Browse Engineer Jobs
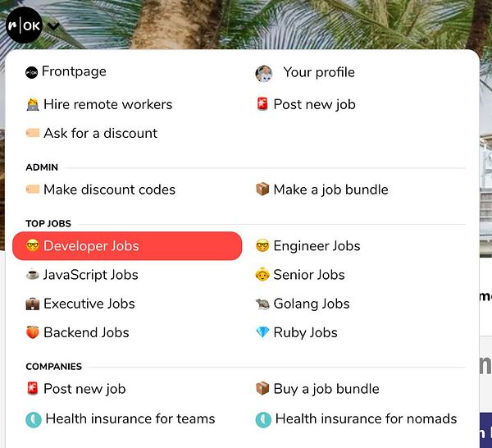Image resolution: width=492 pixels, height=448 pixels. [x=317, y=246]
